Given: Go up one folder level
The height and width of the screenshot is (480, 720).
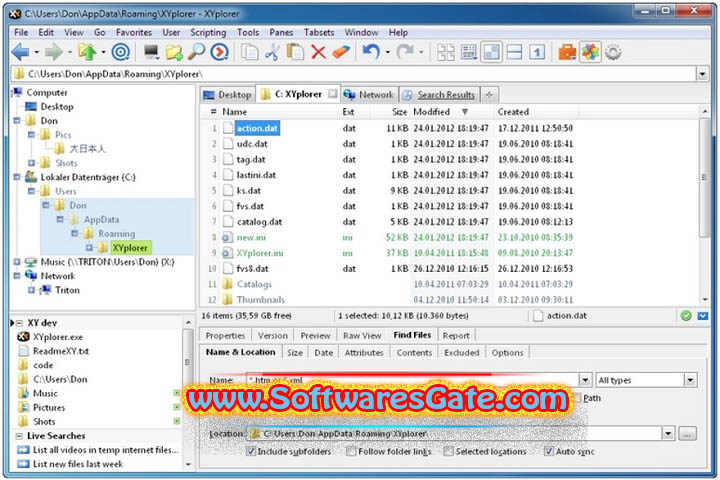Looking at the screenshot, I should point(87,52).
